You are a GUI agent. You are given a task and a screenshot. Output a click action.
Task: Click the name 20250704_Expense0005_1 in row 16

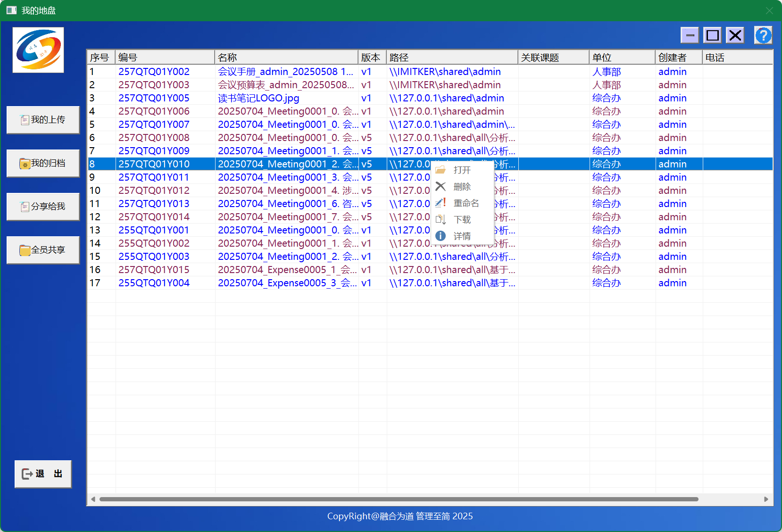click(287, 270)
